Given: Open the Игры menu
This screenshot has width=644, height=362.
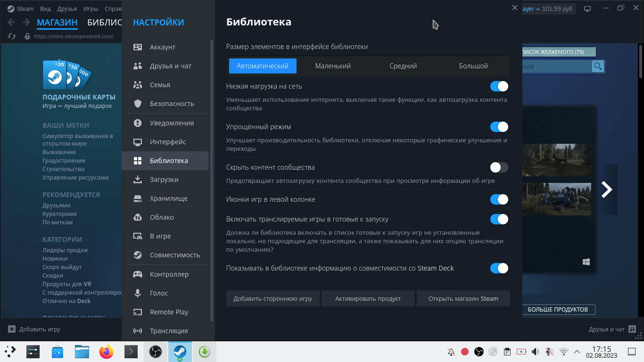Looking at the screenshot, I should [x=91, y=9].
